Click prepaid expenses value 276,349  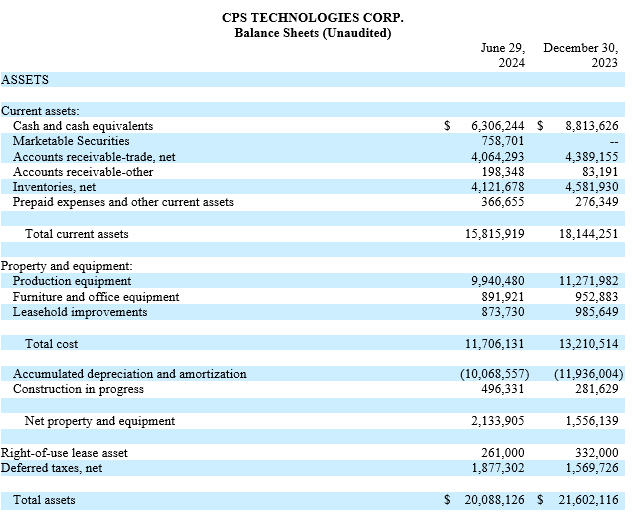tap(597, 202)
